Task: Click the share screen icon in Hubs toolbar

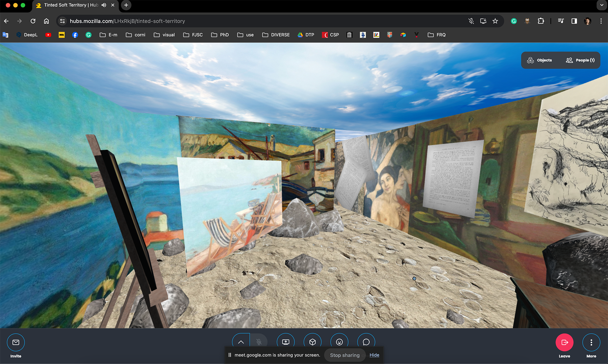Action: click(286, 342)
